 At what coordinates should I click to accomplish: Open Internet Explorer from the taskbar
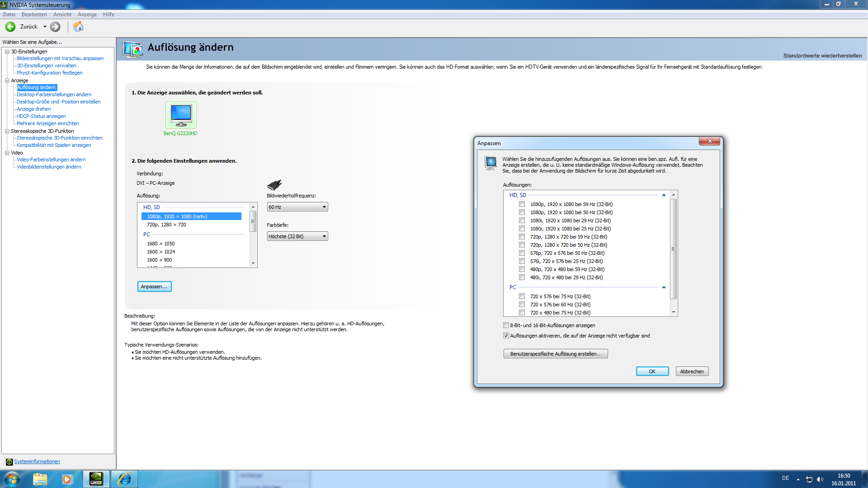[124, 479]
